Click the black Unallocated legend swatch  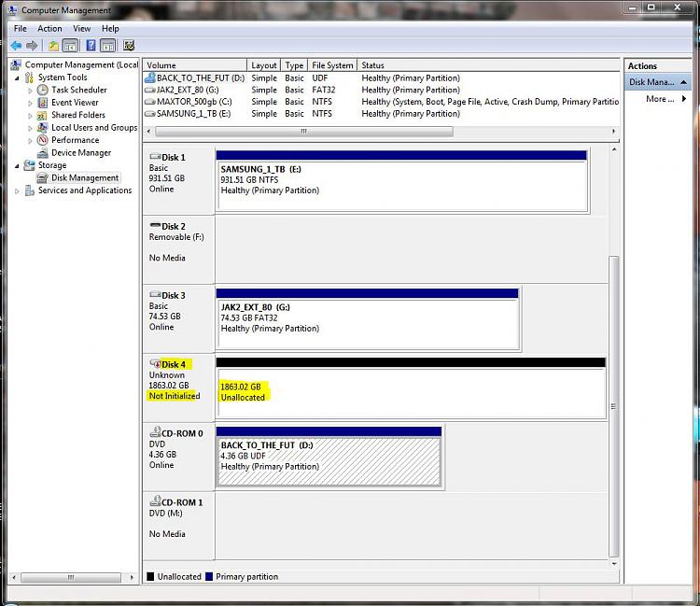coord(151,576)
